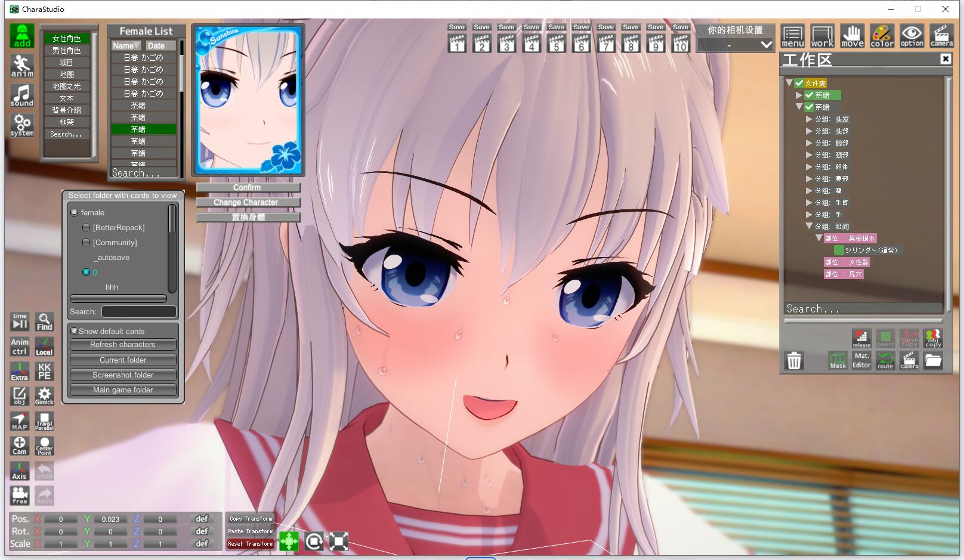This screenshot has width=964, height=560.
Task: Collapse the 分组: 股间 group
Action: coord(809,226)
